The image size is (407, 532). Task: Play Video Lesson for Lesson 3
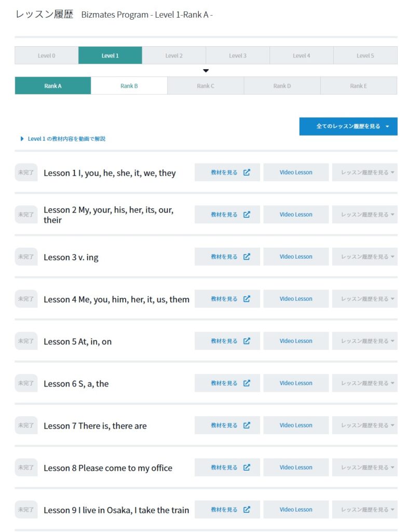(x=296, y=257)
